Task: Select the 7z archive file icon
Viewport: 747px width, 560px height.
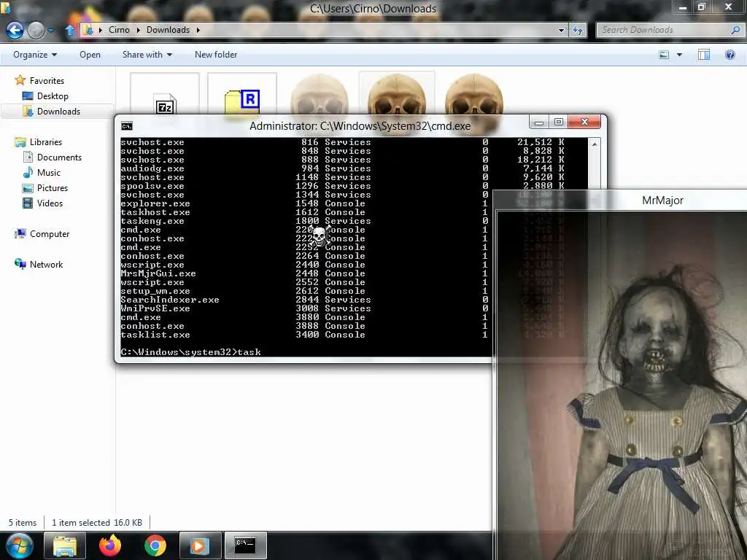Action: click(165, 94)
